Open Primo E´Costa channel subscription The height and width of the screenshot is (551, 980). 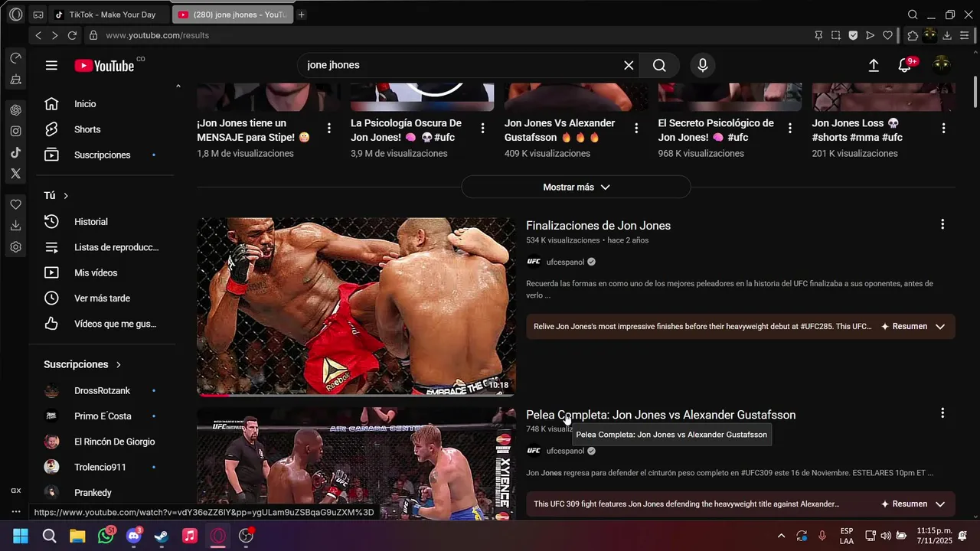point(101,416)
